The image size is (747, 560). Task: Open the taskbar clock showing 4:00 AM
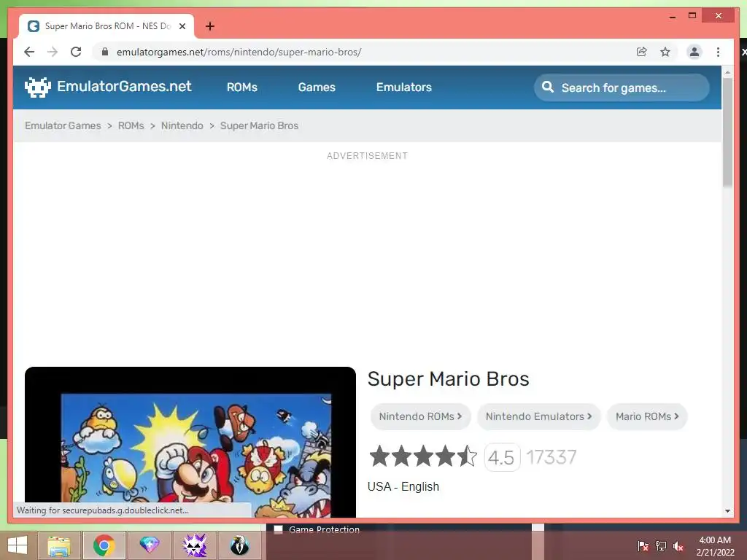click(x=715, y=546)
